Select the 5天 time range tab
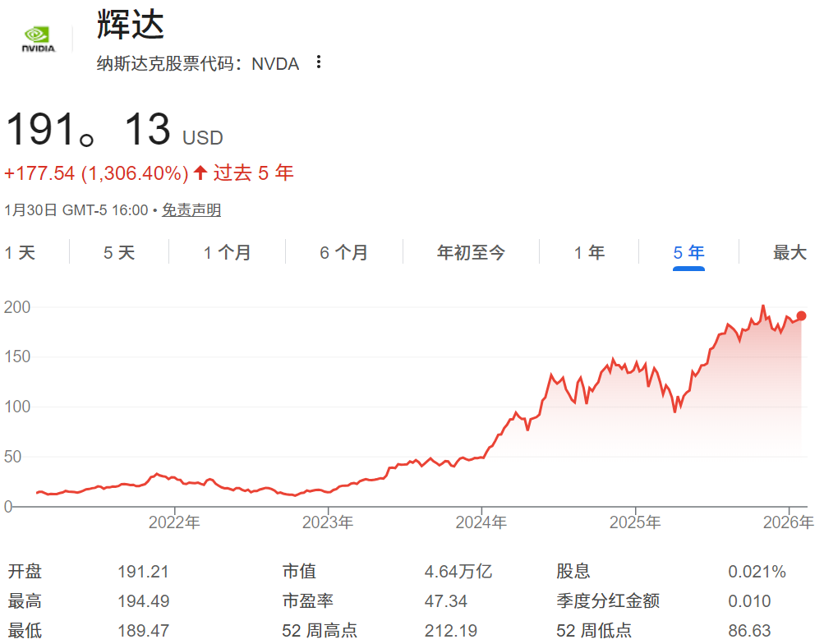824x644 pixels. 119,253
